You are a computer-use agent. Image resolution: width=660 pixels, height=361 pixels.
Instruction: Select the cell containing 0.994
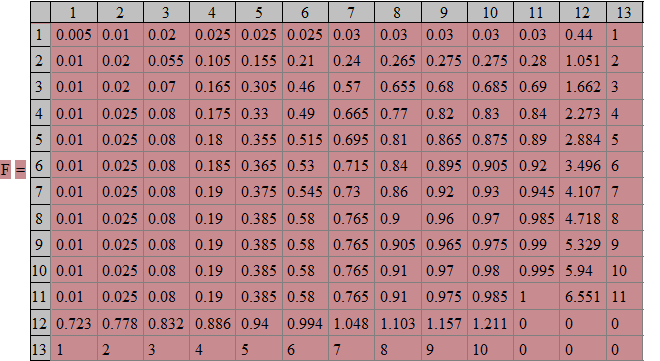tap(305, 323)
